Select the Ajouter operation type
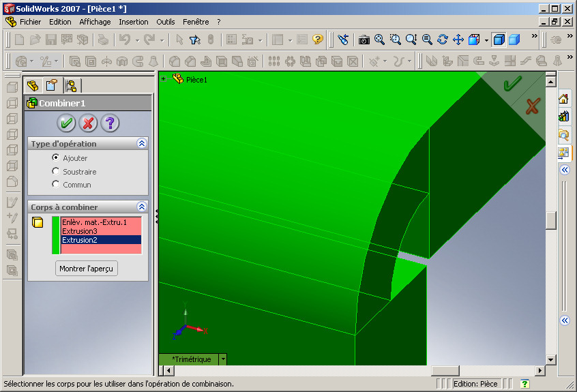 pyautogui.click(x=55, y=157)
